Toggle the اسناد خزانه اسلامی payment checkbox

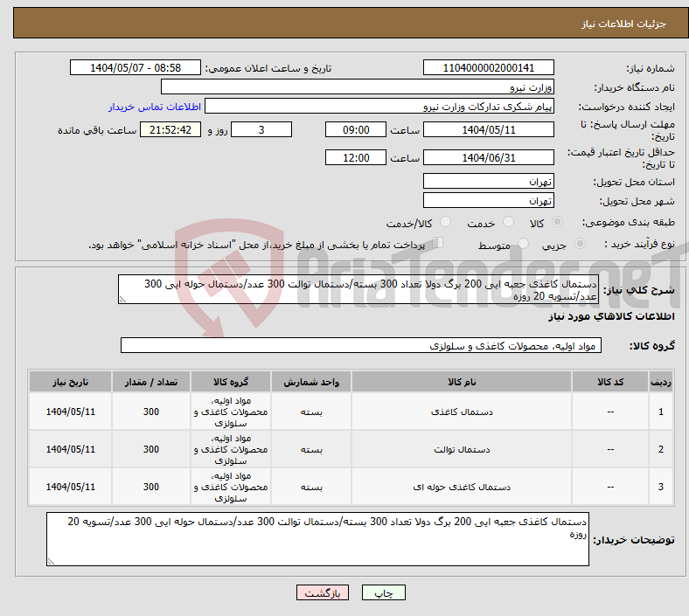(438, 244)
